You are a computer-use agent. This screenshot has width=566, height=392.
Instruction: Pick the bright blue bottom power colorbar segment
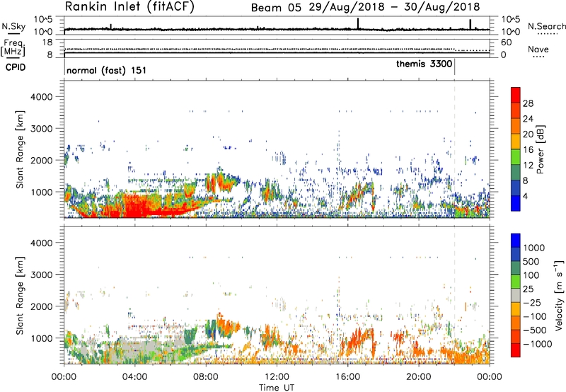[516, 203]
